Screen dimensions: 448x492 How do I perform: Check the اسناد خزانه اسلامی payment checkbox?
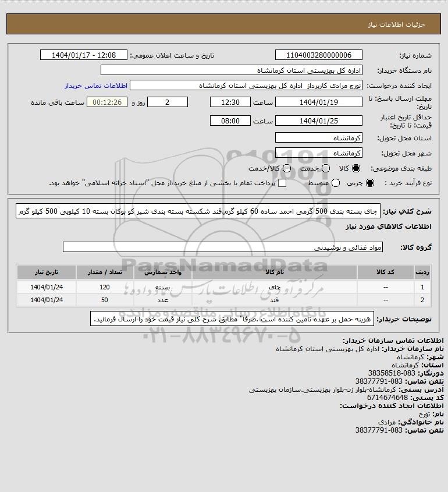282,183
